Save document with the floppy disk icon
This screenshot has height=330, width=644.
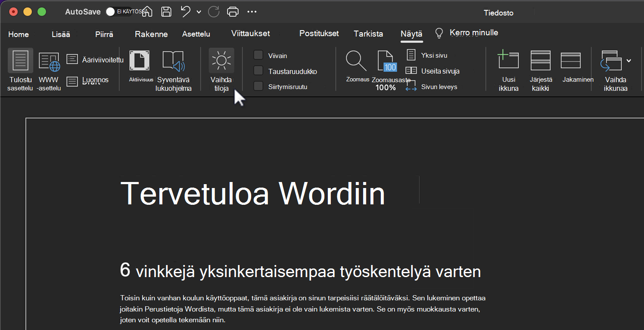pyautogui.click(x=166, y=12)
